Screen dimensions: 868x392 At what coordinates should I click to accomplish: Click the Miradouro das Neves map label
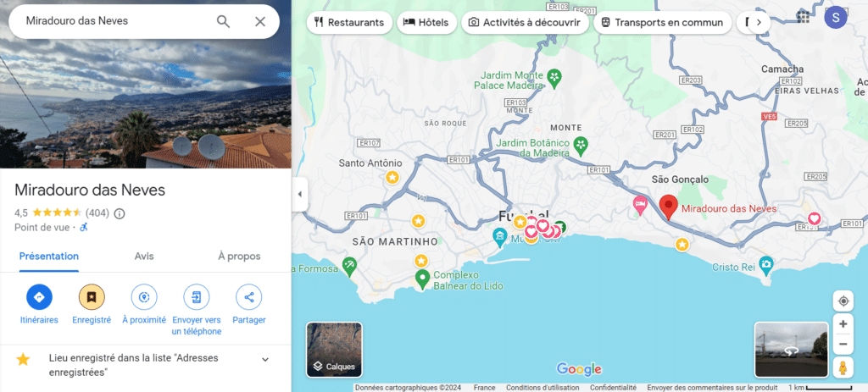728,209
